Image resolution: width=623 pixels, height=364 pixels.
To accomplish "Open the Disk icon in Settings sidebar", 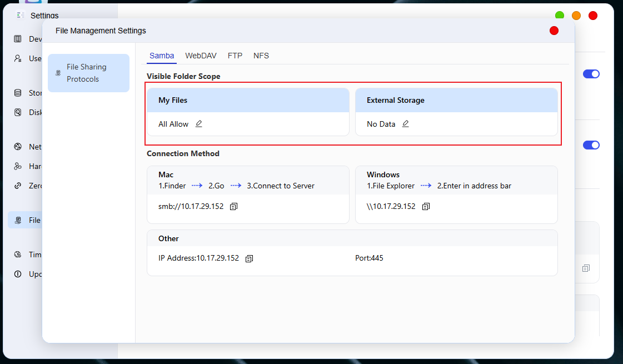I will tap(18, 112).
